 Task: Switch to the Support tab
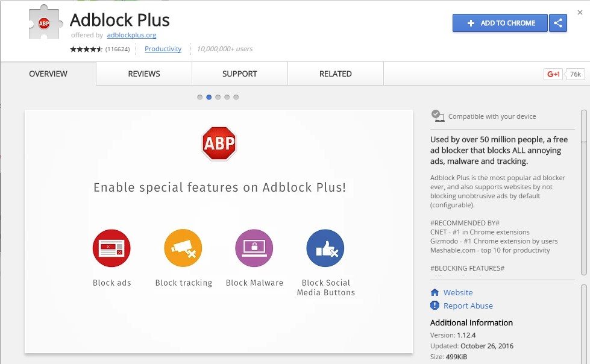(x=240, y=74)
